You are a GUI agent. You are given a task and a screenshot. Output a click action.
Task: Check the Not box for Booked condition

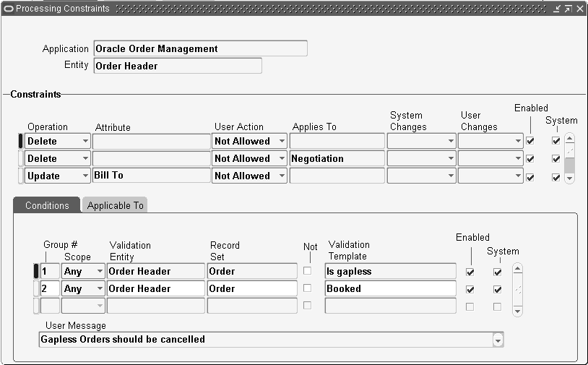click(307, 288)
